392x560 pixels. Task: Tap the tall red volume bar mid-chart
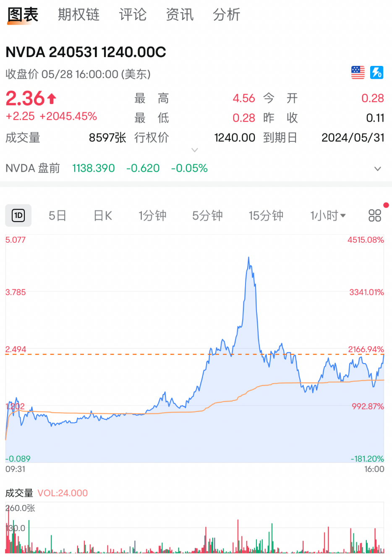point(238,536)
